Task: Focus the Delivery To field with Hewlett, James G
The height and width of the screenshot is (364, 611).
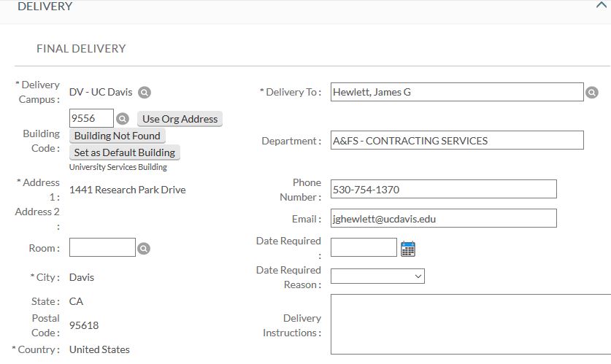Action: tap(457, 92)
